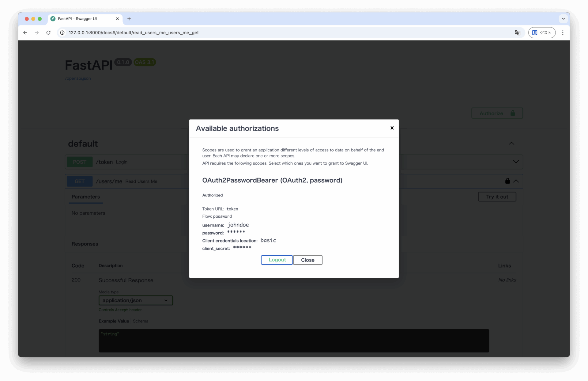The width and height of the screenshot is (588, 381).
Task: Click the browser back arrow
Action: tap(25, 32)
